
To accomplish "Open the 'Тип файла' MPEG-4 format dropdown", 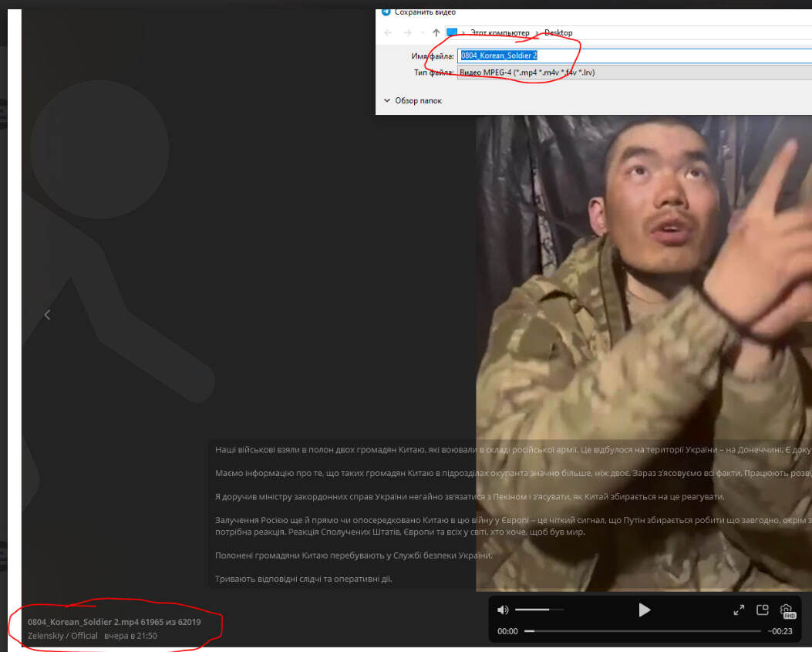I will [632, 73].
